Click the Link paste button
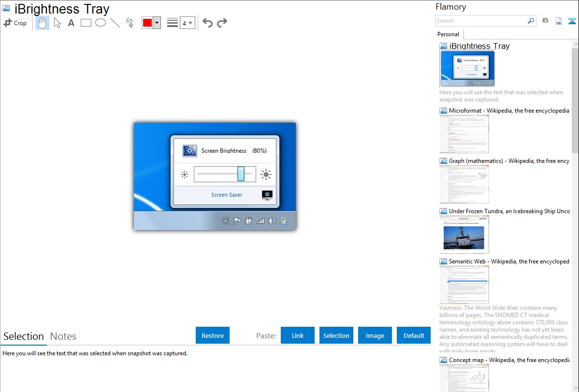The width and height of the screenshot is (579, 392). tap(298, 335)
